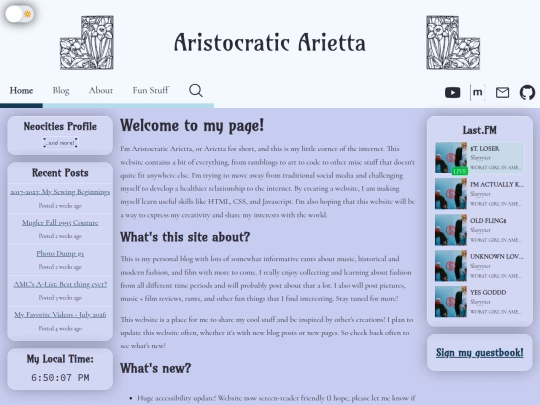Click the left daffodil logo image

pyautogui.click(x=87, y=42)
